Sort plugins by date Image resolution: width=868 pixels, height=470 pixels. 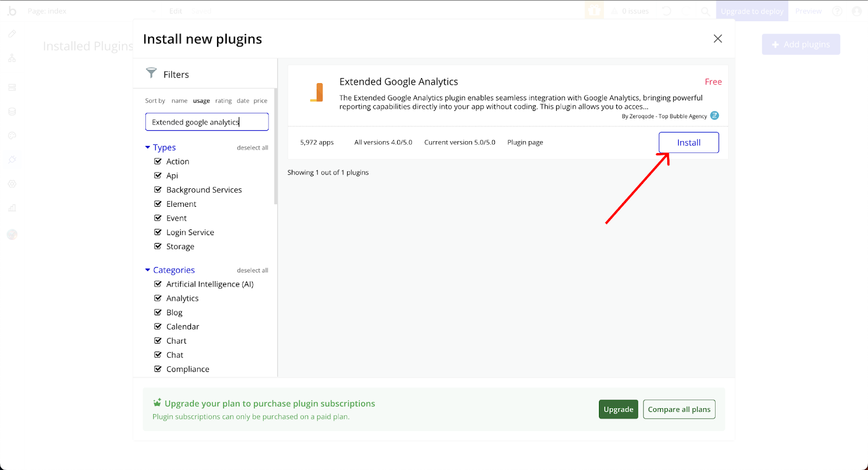[243, 100]
